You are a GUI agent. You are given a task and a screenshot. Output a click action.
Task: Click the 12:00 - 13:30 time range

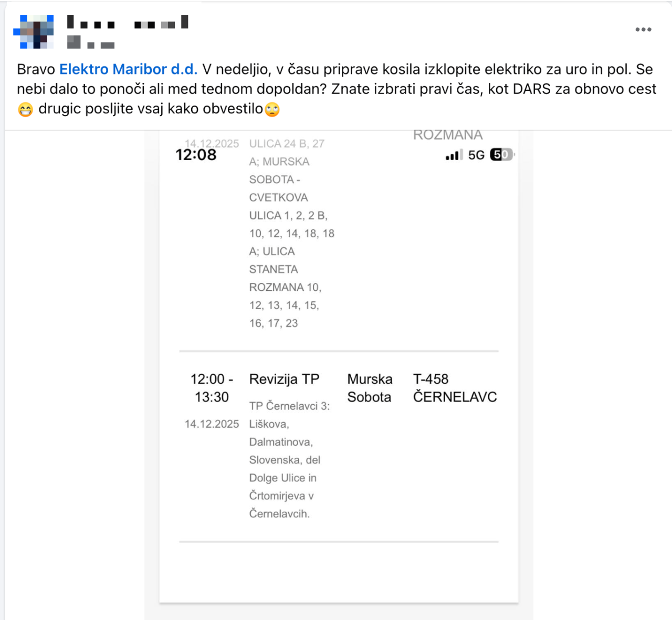click(212, 388)
